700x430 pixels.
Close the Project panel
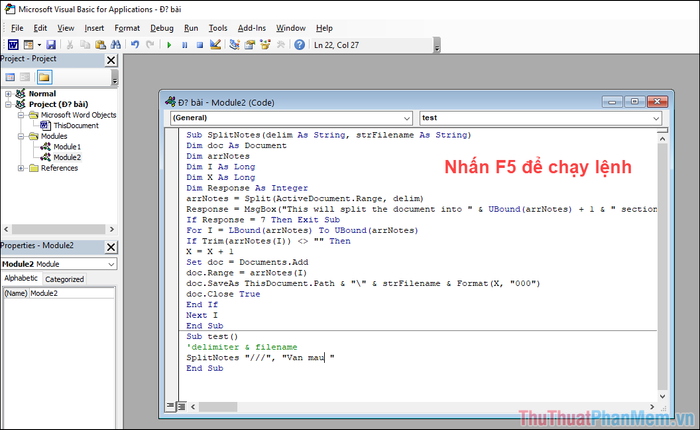111,60
